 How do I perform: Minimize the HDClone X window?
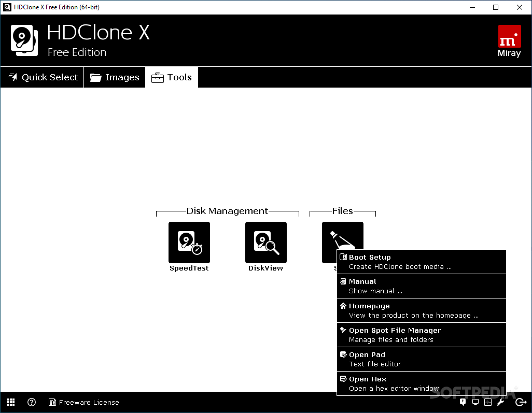pyautogui.click(x=472, y=7)
